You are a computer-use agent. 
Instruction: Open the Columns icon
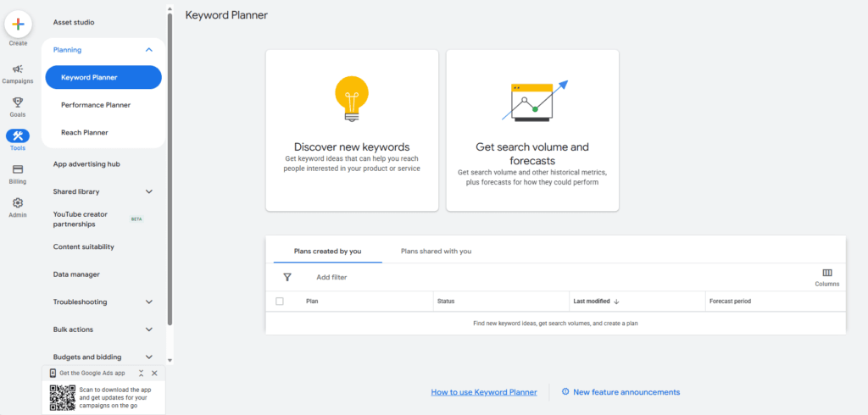point(827,273)
